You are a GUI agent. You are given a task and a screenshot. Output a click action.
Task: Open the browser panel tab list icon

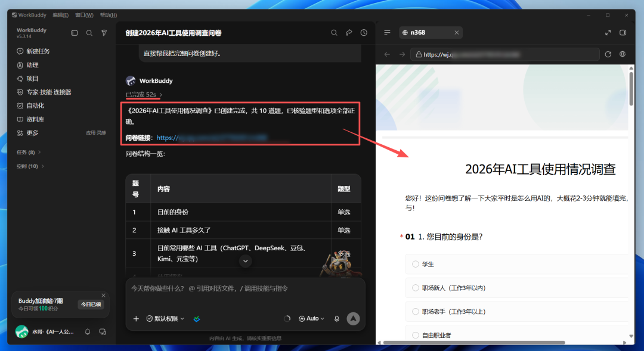coord(388,33)
